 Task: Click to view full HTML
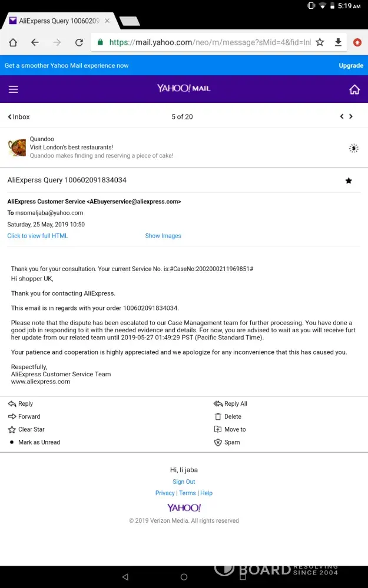38,236
